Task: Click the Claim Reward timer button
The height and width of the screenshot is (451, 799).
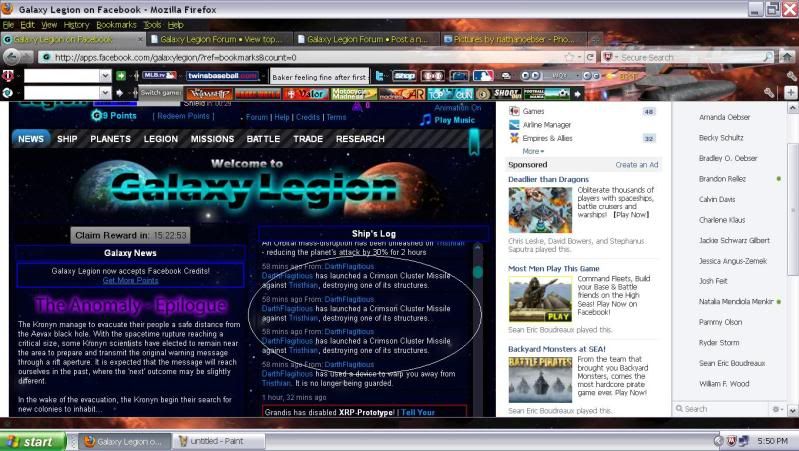Action: coord(130,235)
